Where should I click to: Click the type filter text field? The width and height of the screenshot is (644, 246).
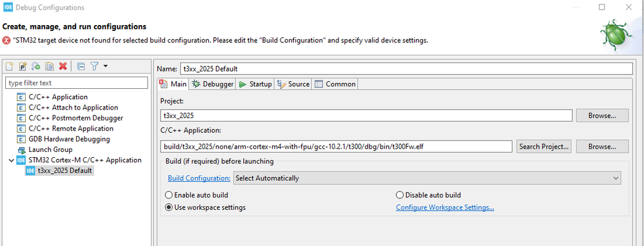coord(77,83)
